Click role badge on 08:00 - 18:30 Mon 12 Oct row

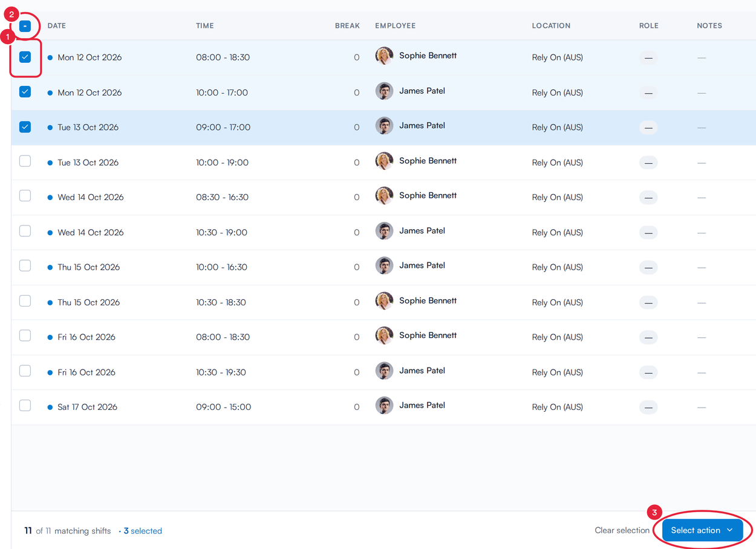[648, 58]
